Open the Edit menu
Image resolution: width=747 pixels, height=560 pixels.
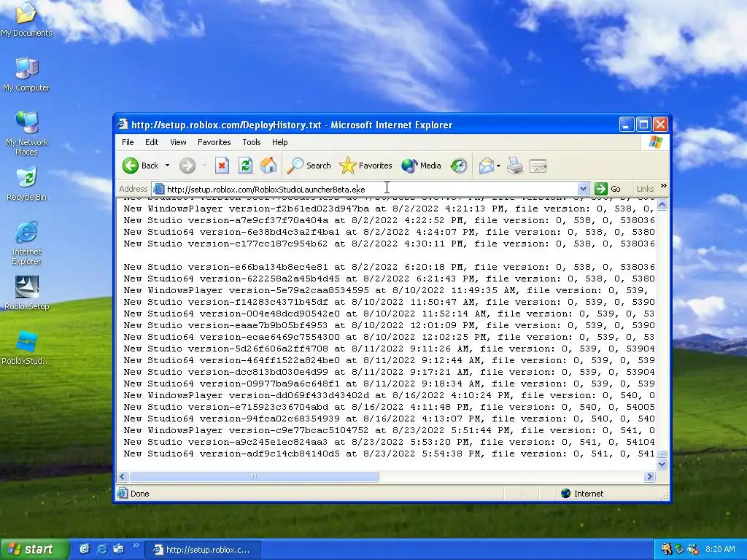click(152, 142)
